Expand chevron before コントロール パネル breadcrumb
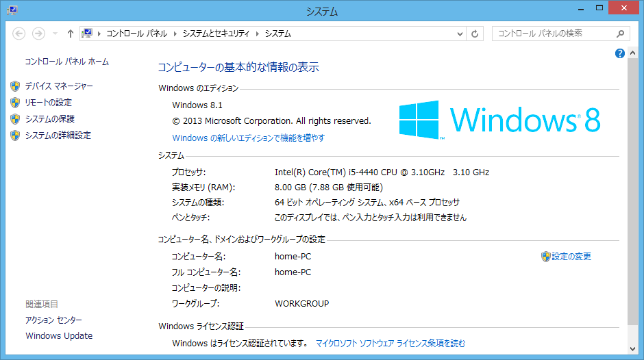644x360 pixels. coord(99,34)
